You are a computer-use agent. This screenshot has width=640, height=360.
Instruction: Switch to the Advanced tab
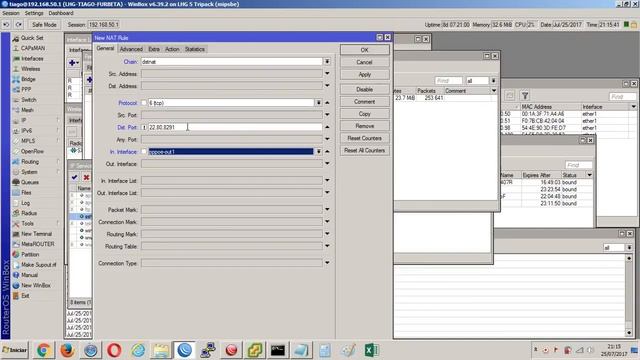tap(131, 49)
